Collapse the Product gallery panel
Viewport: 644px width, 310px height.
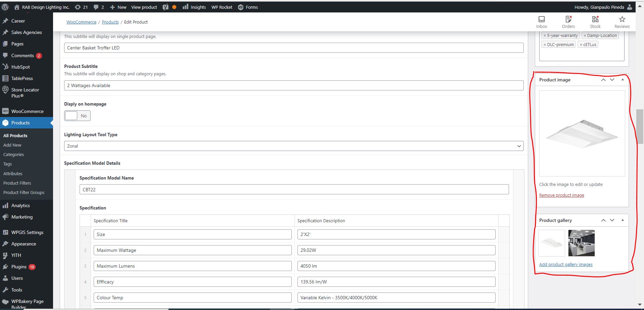623,220
